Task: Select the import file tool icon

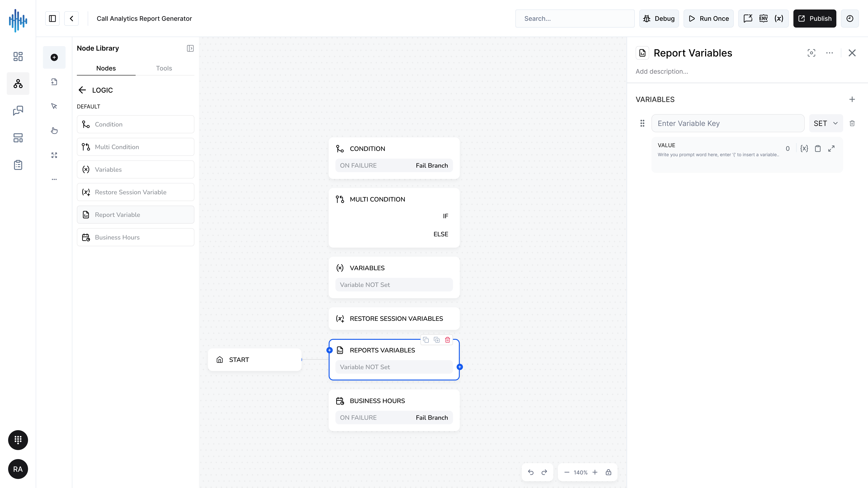Action: [54, 82]
